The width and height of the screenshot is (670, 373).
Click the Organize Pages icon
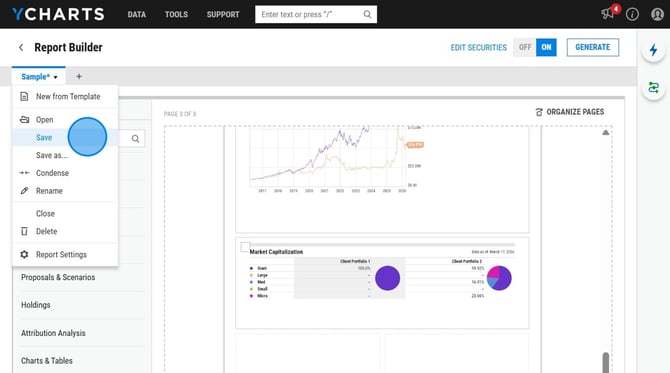point(539,112)
